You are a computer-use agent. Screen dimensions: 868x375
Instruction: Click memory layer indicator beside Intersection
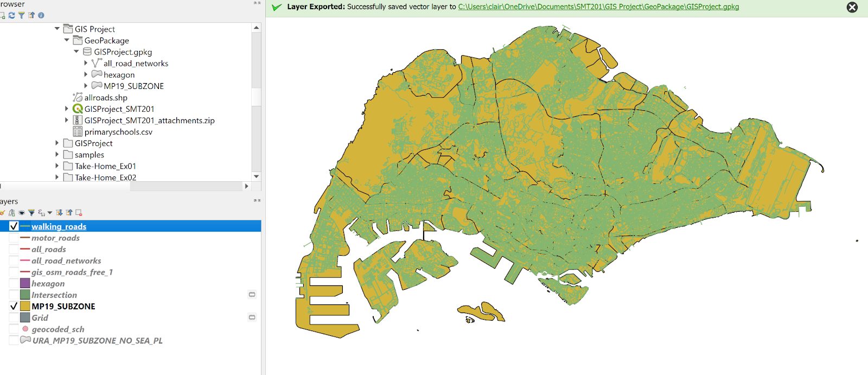252,295
